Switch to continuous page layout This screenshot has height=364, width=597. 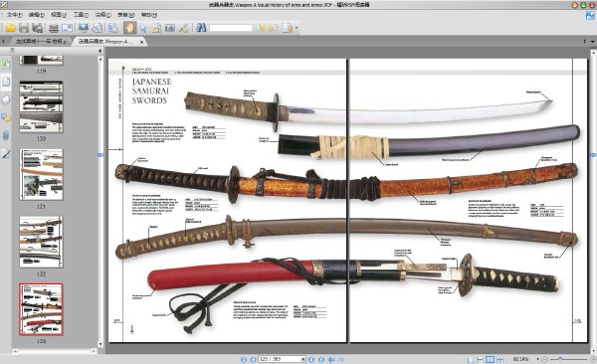coord(481,359)
